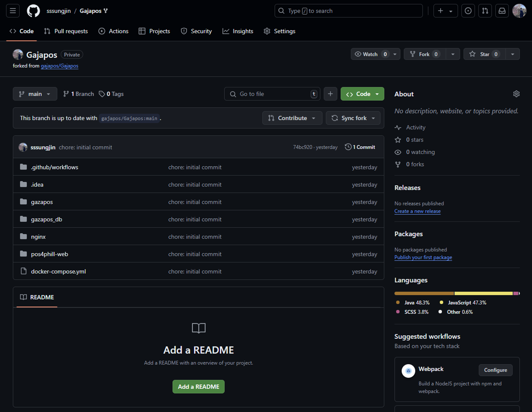Open the Create a new release link
Screen dimensions: 532x412
click(417, 211)
